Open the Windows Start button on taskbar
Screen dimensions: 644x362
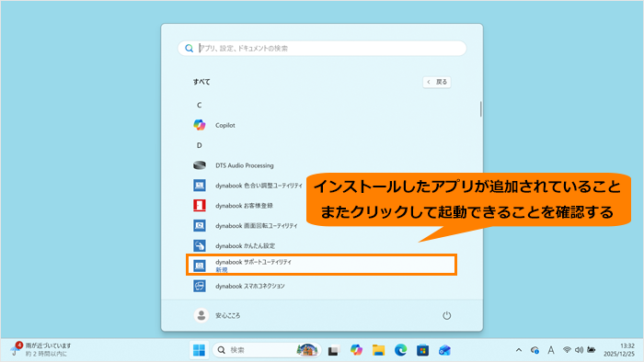pos(200,350)
